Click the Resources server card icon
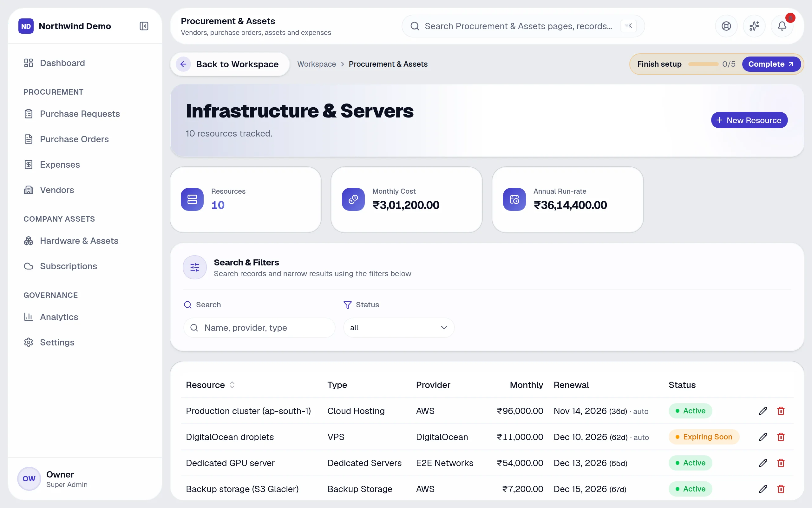 click(192, 199)
